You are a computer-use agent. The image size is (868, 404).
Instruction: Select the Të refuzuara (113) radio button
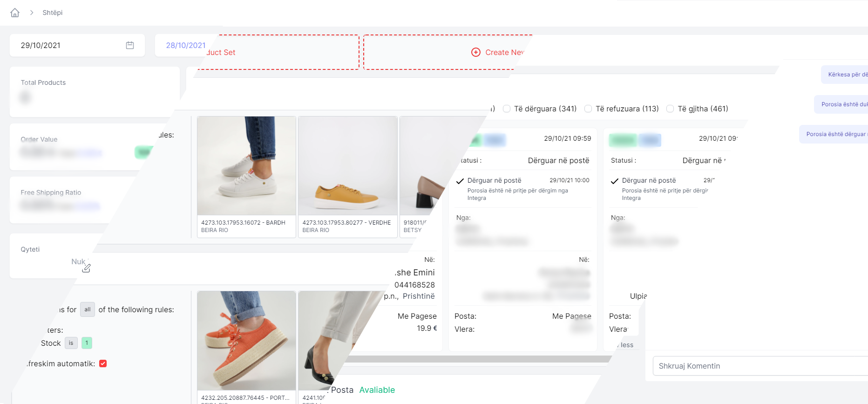click(x=588, y=109)
